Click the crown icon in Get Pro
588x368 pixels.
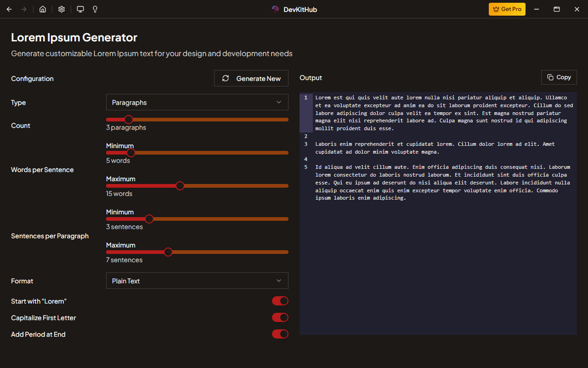[x=496, y=9]
